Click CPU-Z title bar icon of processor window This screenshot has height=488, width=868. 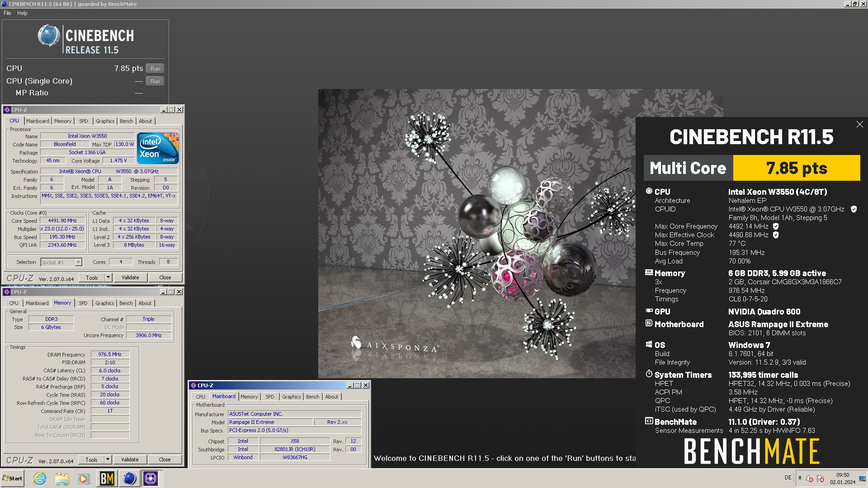point(7,110)
